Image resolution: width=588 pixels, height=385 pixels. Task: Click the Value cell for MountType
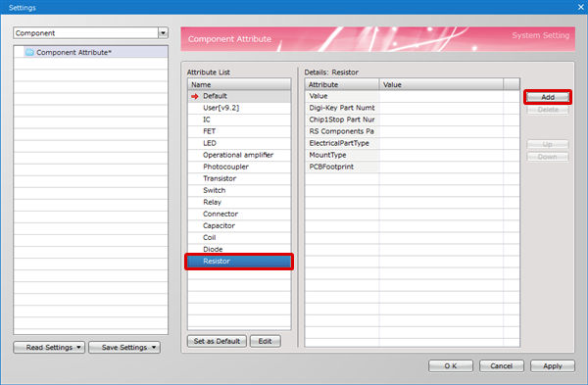point(441,155)
